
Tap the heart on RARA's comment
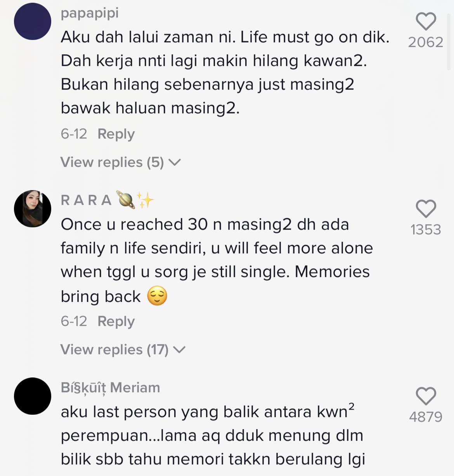click(426, 209)
